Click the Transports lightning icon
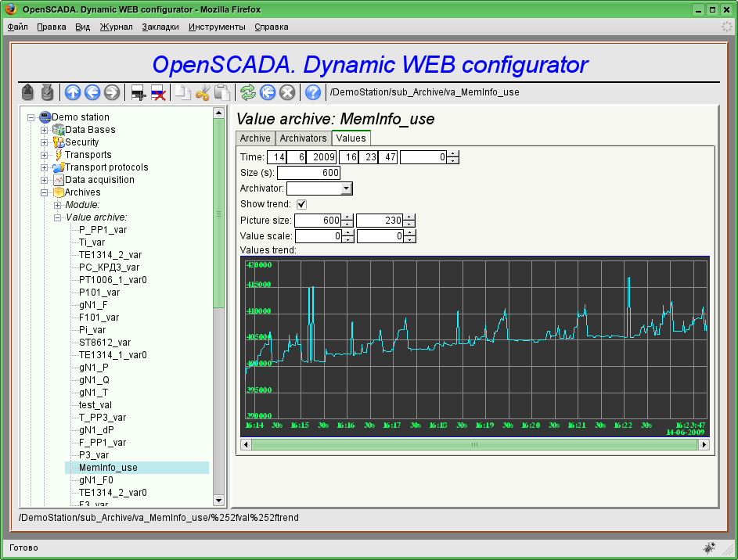Viewport: 738px width, 560px height. click(59, 154)
